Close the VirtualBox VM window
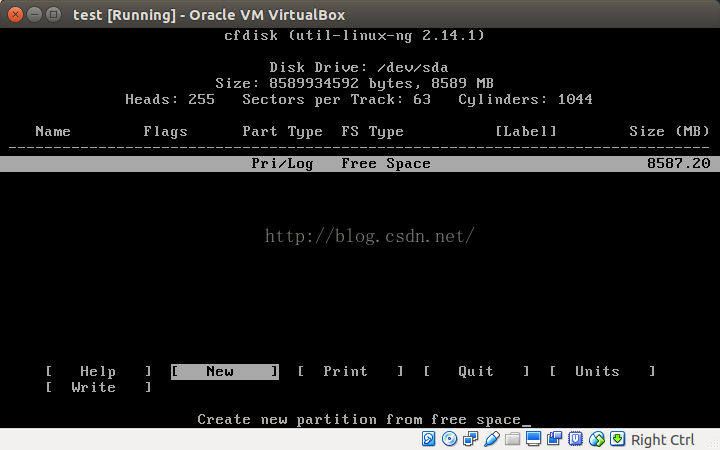Viewport: 720px width, 450px height. click(15, 15)
